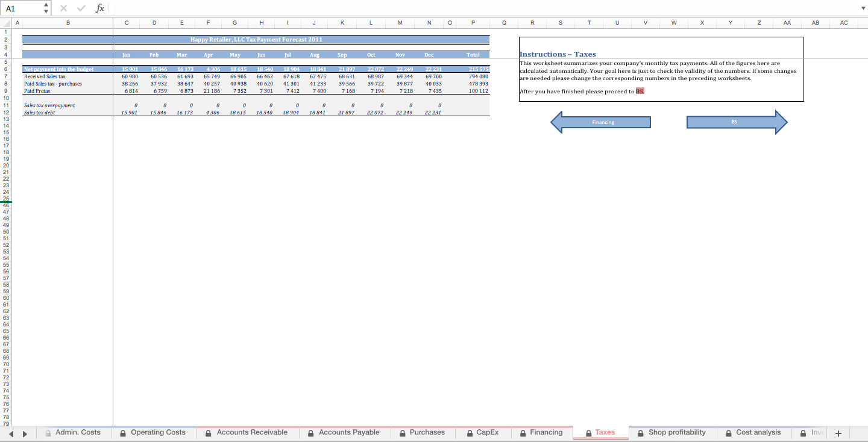Expand the formula bar with the dropdown arrow
Image resolution: width=868 pixels, height=442 pixels.
pyautogui.click(x=863, y=8)
